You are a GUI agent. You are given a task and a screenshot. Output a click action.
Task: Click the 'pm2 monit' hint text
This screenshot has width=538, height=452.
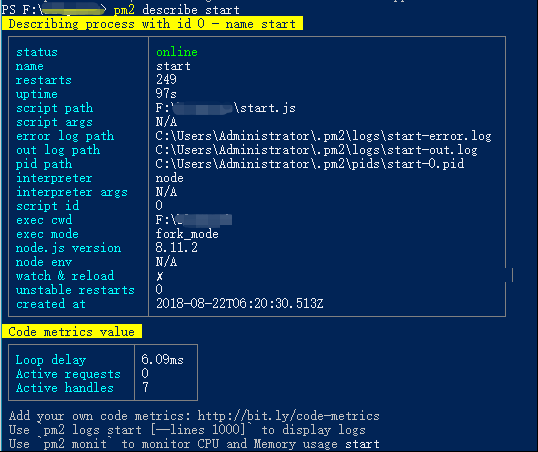click(x=72, y=444)
